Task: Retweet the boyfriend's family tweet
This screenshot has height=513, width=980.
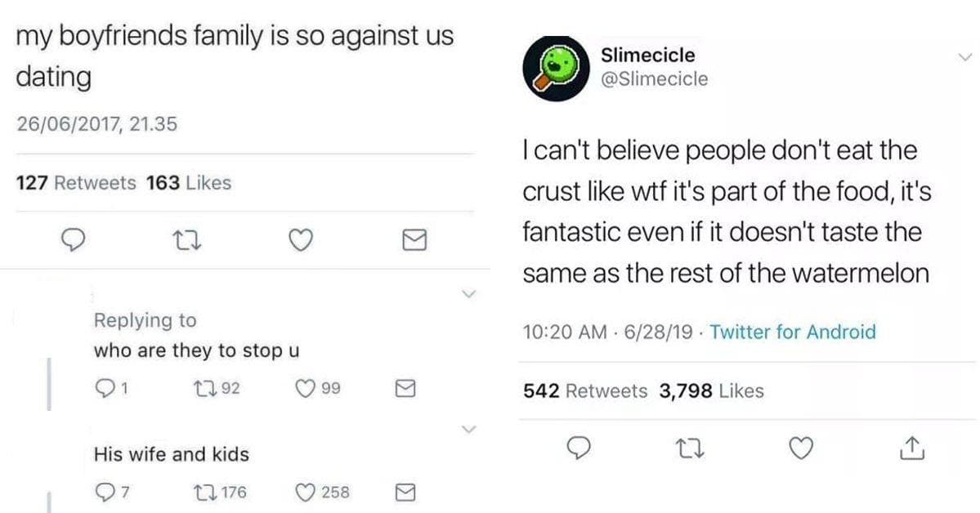Action: coord(186,239)
